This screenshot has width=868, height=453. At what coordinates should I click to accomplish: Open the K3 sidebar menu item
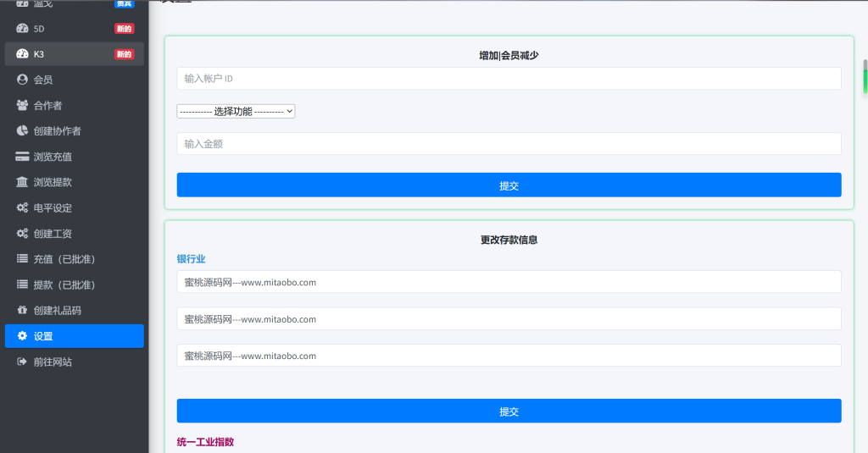point(75,54)
